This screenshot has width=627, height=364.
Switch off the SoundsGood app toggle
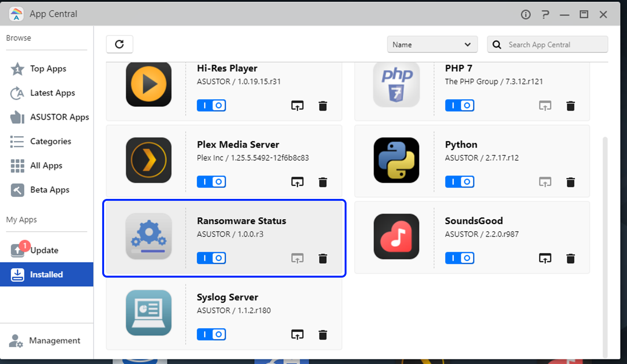click(459, 258)
